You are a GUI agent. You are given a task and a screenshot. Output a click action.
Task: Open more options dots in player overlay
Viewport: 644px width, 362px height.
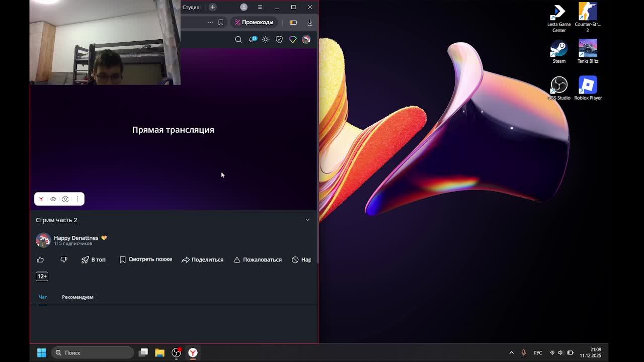pos(77,199)
